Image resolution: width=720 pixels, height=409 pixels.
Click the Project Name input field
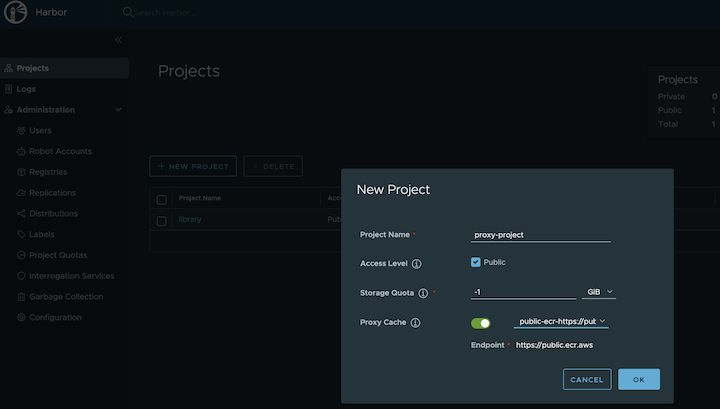tap(540, 235)
